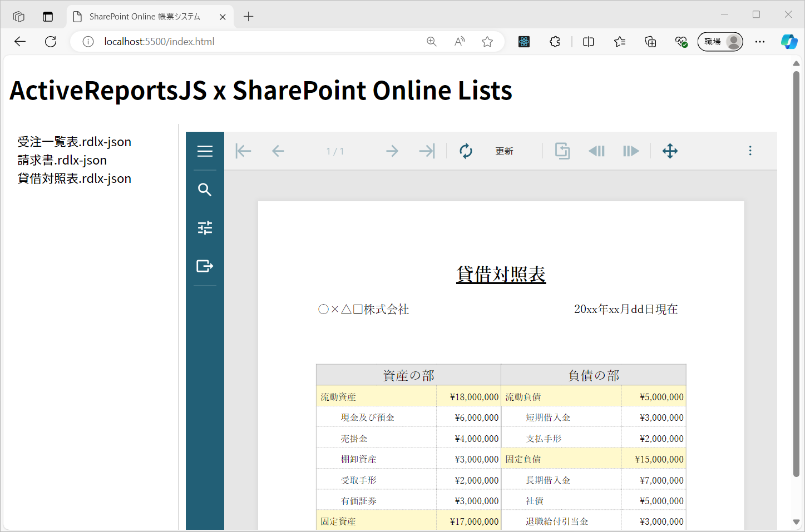Open 受注一覧表.rdlx-json report
This screenshot has width=805, height=532.
click(75, 142)
